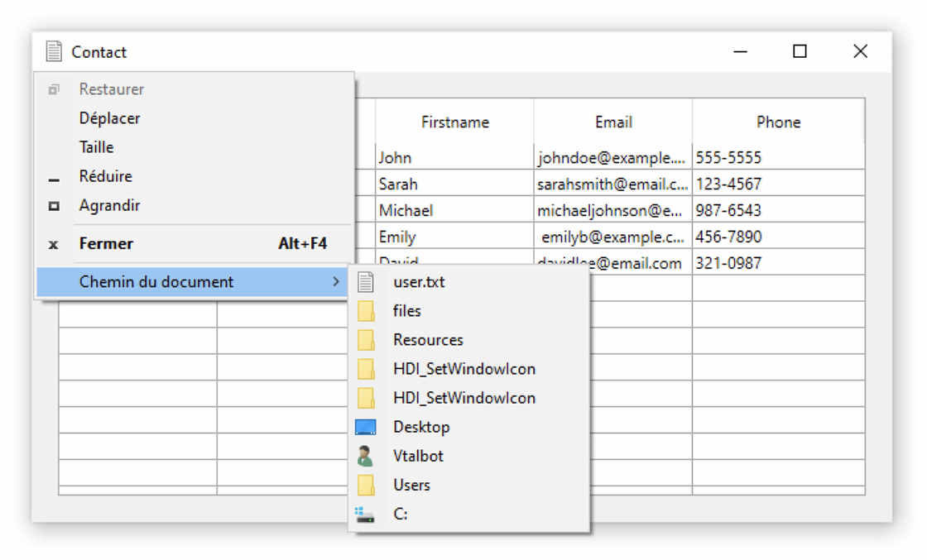The width and height of the screenshot is (927, 560).
Task: Select the sarahsmith email cell
Action: click(612, 184)
